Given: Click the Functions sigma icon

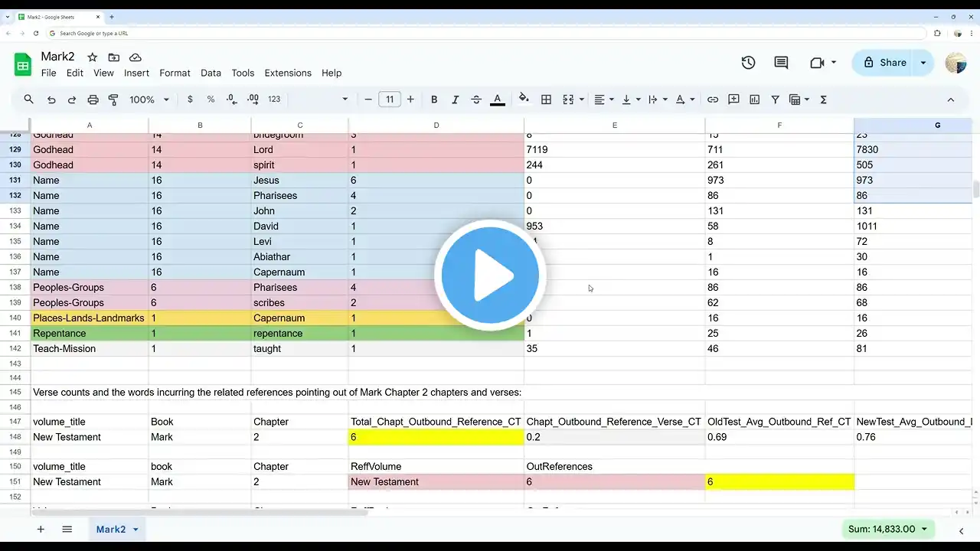Looking at the screenshot, I should 824,99.
